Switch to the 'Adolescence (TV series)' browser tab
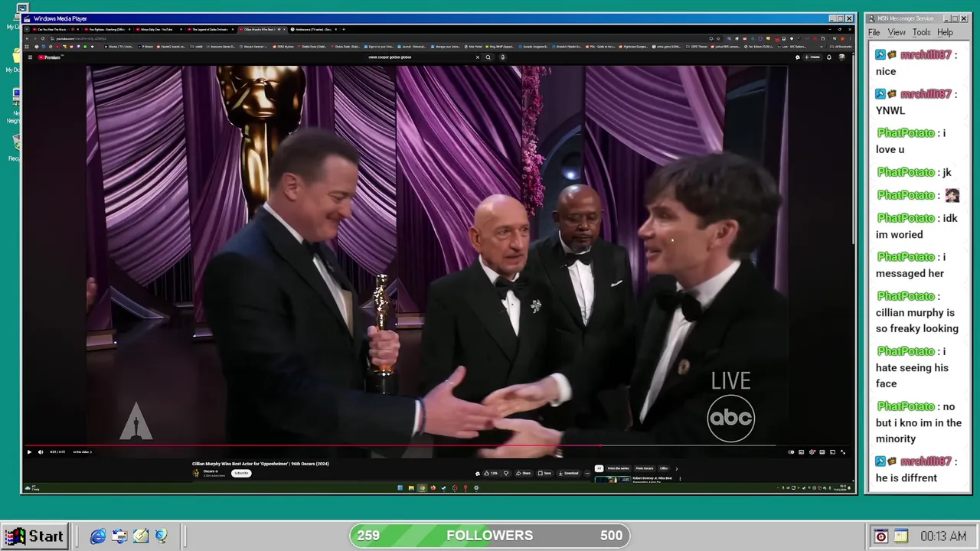 click(312, 29)
